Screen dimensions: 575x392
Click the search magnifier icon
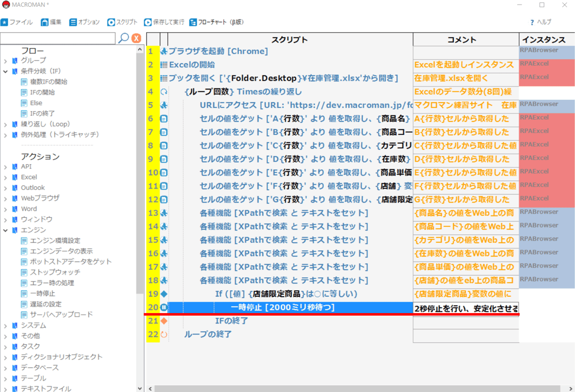click(x=124, y=38)
